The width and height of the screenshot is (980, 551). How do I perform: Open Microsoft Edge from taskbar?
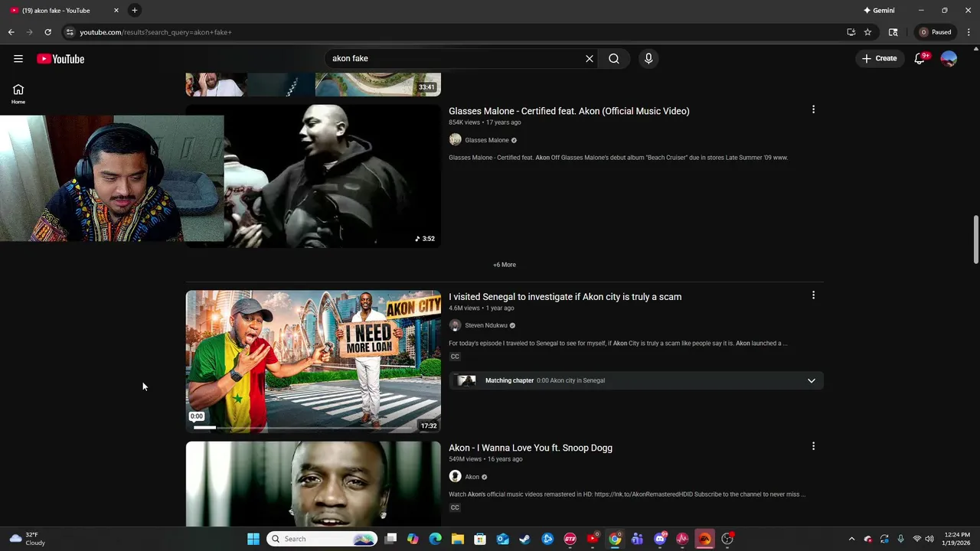click(435, 539)
